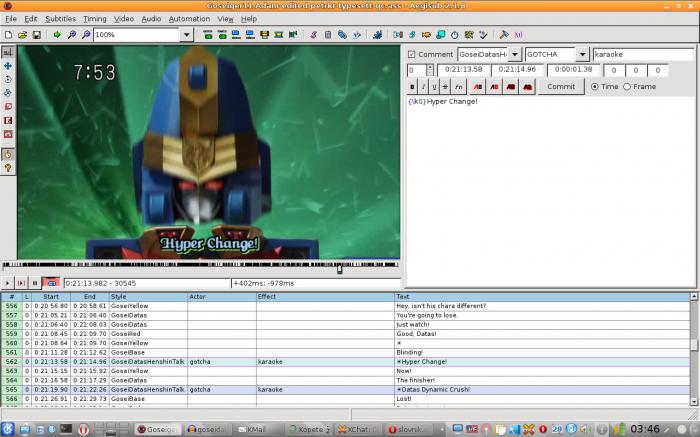Click the video seek bar handle
This screenshot has height=437, width=700.
[x=340, y=269]
